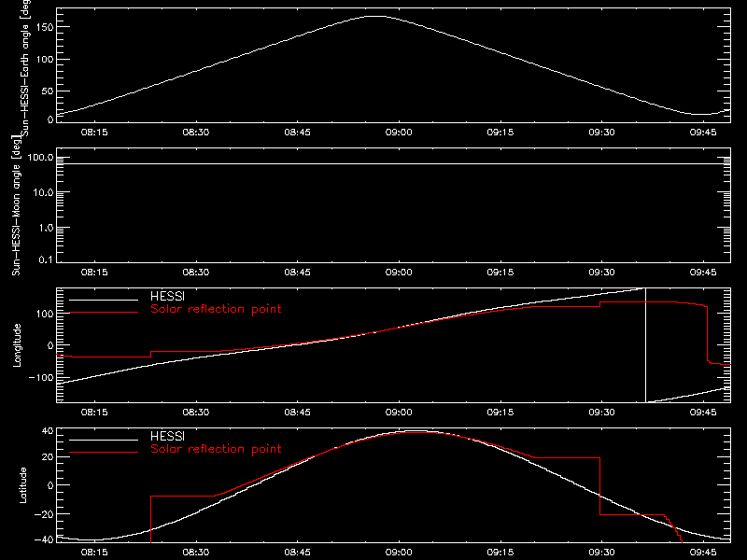Click the 150 tick label on Earth angle plot
The height and width of the screenshot is (560, 747).
coord(44,27)
